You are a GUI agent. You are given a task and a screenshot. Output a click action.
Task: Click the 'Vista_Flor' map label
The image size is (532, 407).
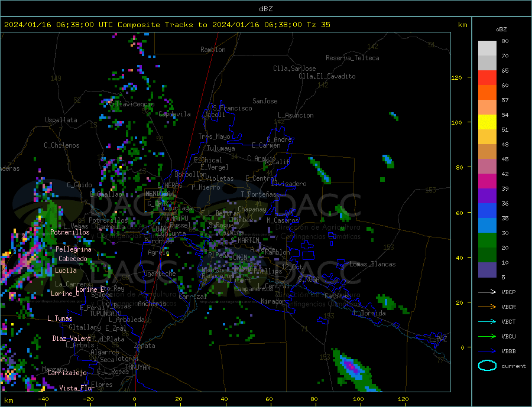[77, 388]
